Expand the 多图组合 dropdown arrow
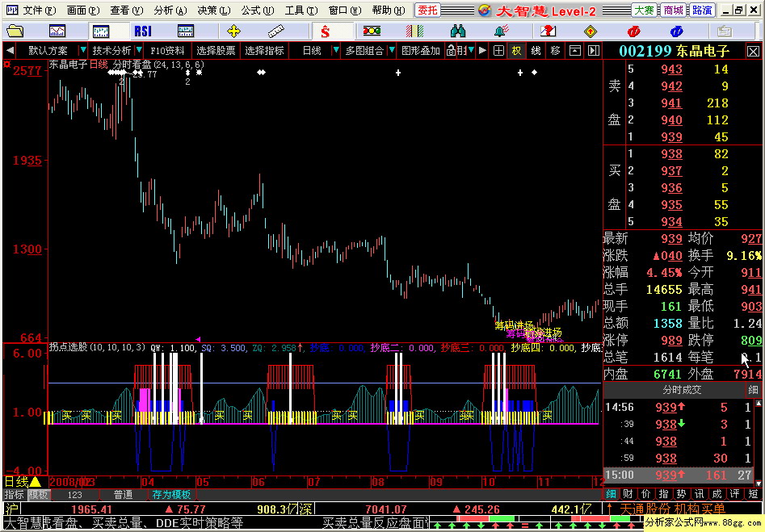Screen dimensions: 765x532 [x=392, y=50]
